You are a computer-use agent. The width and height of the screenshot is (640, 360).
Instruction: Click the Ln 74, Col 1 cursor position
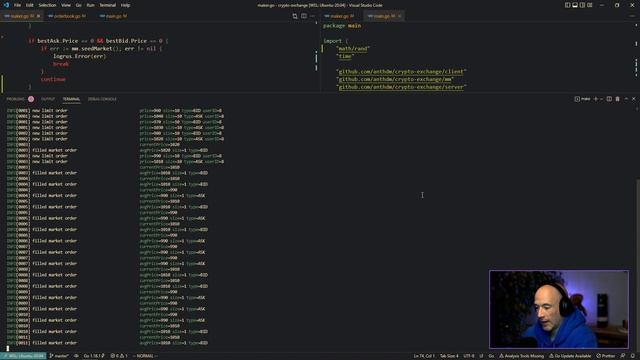pyautogui.click(x=424, y=356)
